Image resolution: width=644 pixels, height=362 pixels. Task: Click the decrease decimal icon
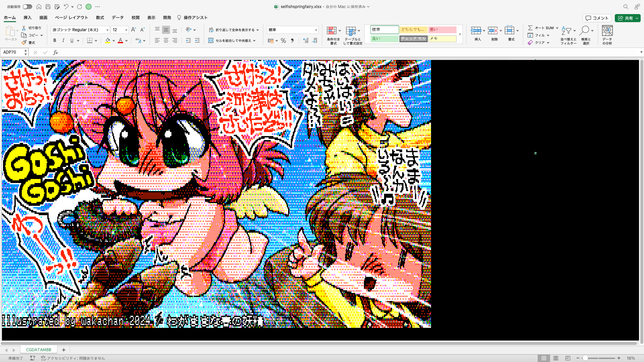point(315,41)
